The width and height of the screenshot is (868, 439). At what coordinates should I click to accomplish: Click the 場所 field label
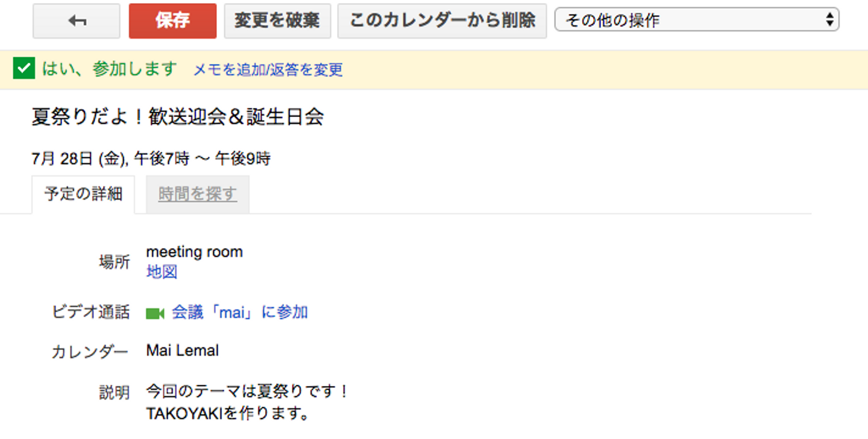pyautogui.click(x=114, y=262)
